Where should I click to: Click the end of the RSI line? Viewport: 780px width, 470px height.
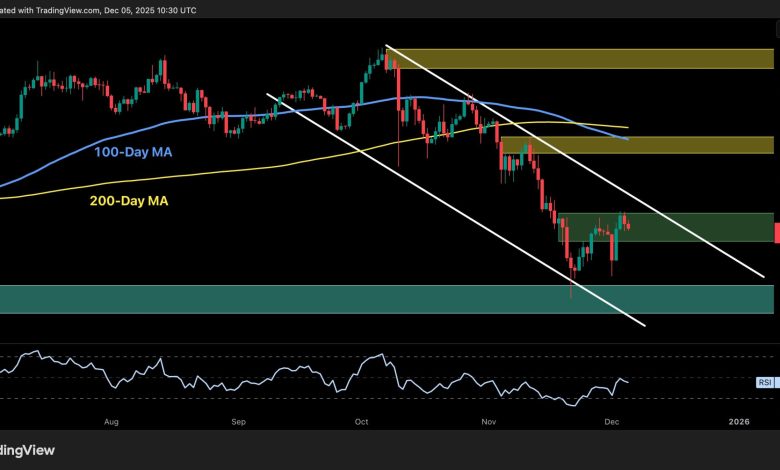pyautogui.click(x=629, y=382)
